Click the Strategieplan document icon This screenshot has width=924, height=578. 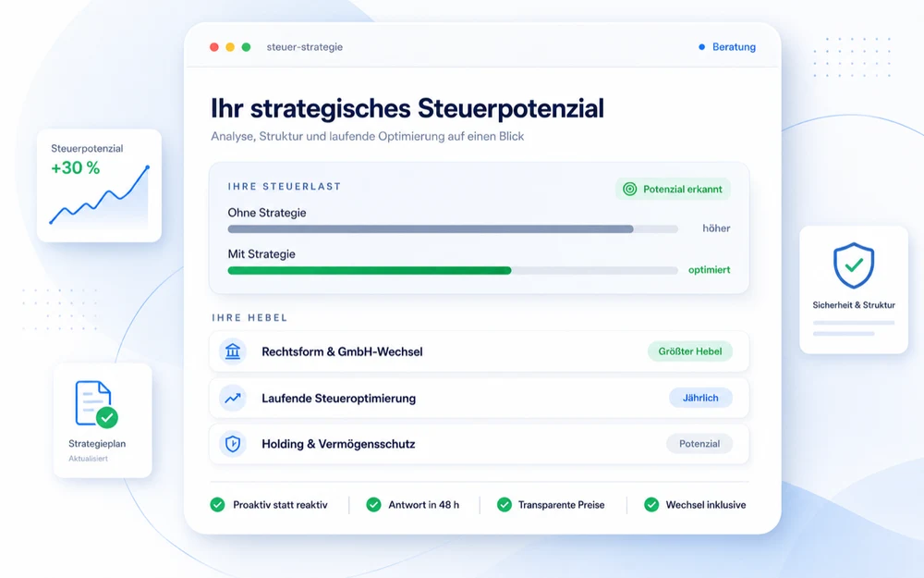pyautogui.click(x=96, y=404)
